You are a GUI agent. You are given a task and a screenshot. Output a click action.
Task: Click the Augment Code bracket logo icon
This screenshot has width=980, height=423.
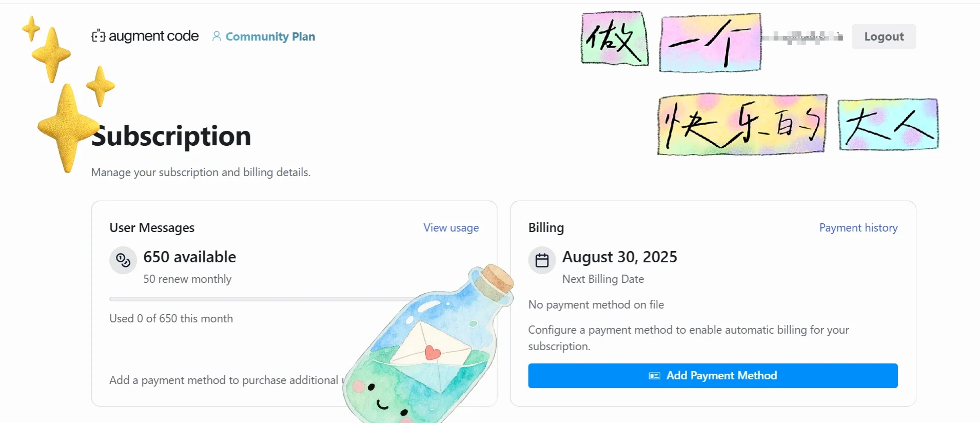pos(98,36)
